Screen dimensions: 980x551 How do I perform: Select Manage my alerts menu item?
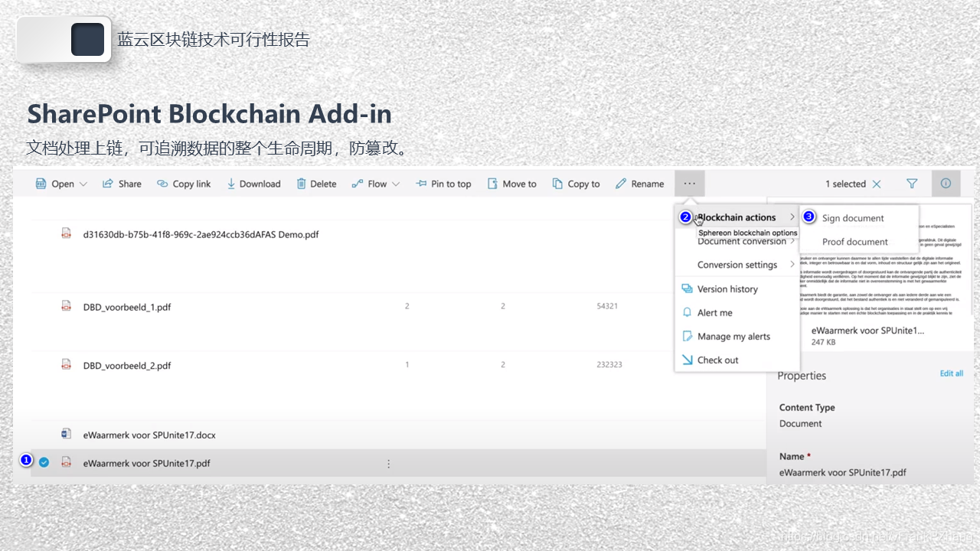pos(737,337)
